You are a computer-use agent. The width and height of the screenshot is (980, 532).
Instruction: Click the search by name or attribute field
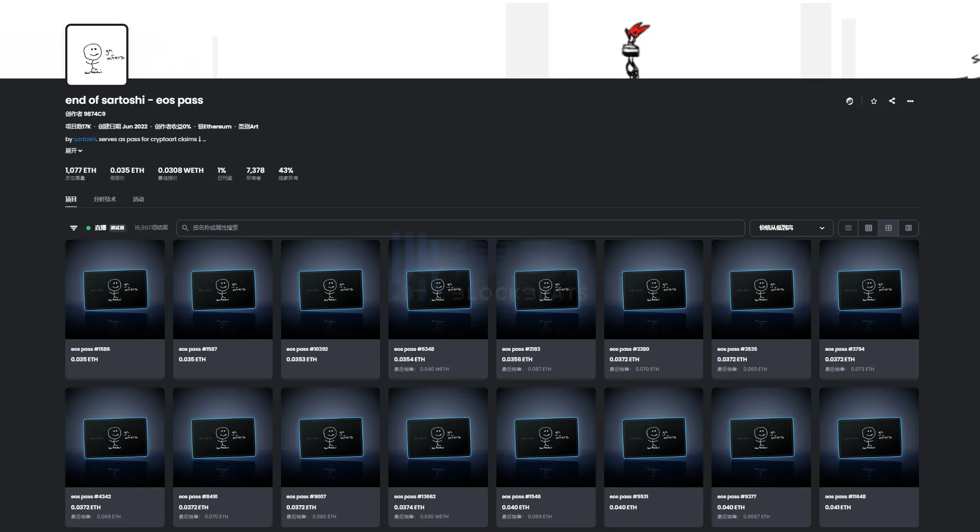(461, 228)
